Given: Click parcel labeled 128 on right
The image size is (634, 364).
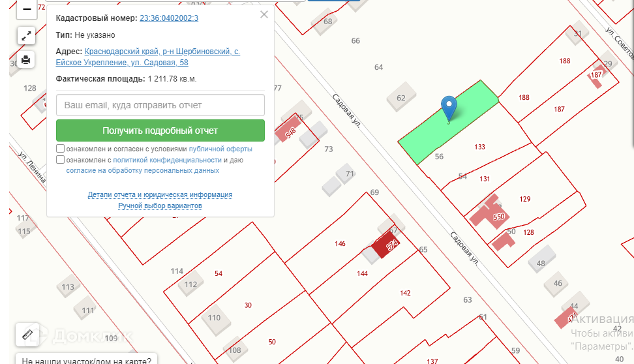Looking at the screenshot, I should [528, 232].
